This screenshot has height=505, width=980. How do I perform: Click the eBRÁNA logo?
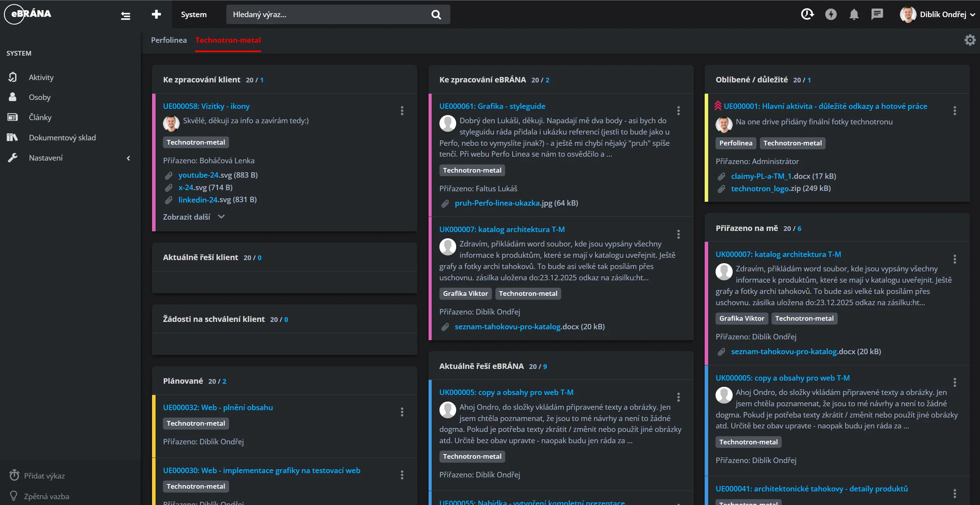point(28,14)
